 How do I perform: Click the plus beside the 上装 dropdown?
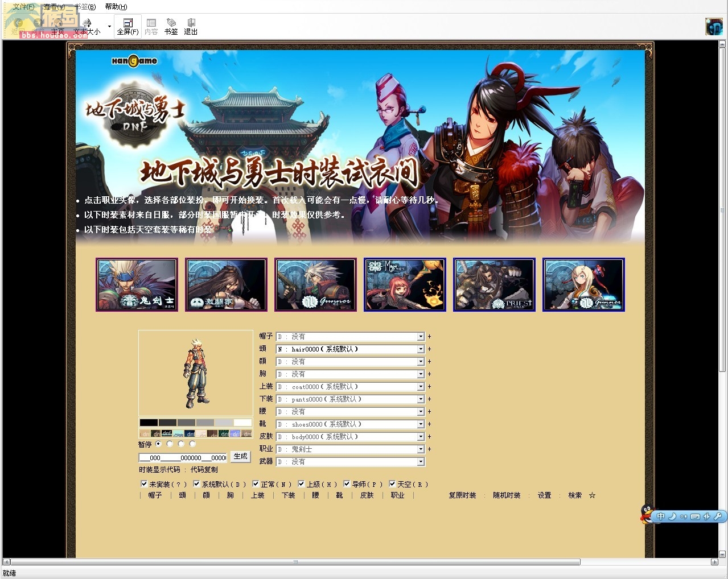point(429,387)
